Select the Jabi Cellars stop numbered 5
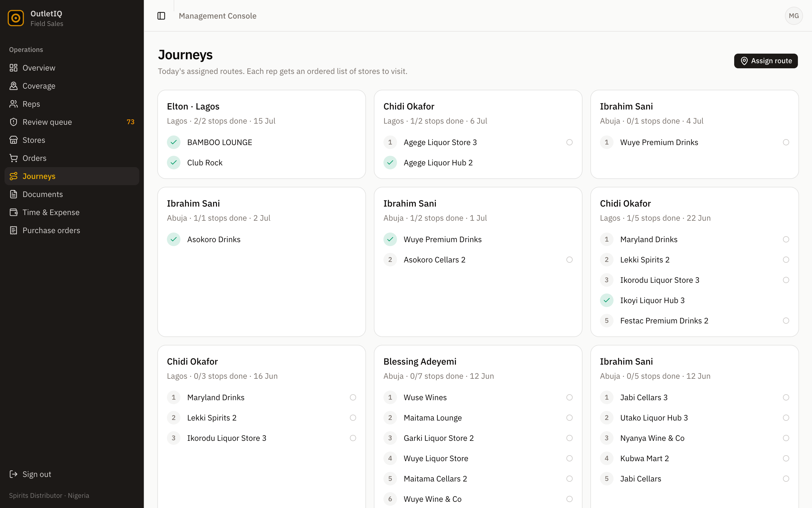812x508 pixels. coord(694,479)
